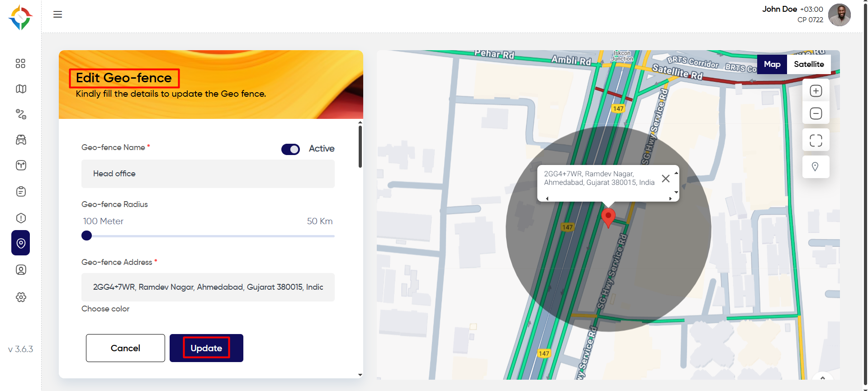Open the map view sidebar icon

[x=21, y=89]
